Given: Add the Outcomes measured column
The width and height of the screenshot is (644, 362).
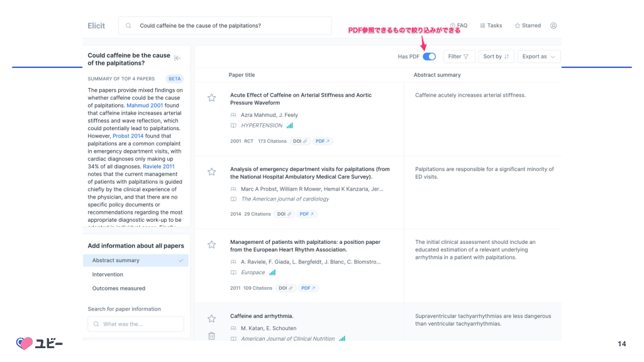Looking at the screenshot, I should (x=119, y=288).
